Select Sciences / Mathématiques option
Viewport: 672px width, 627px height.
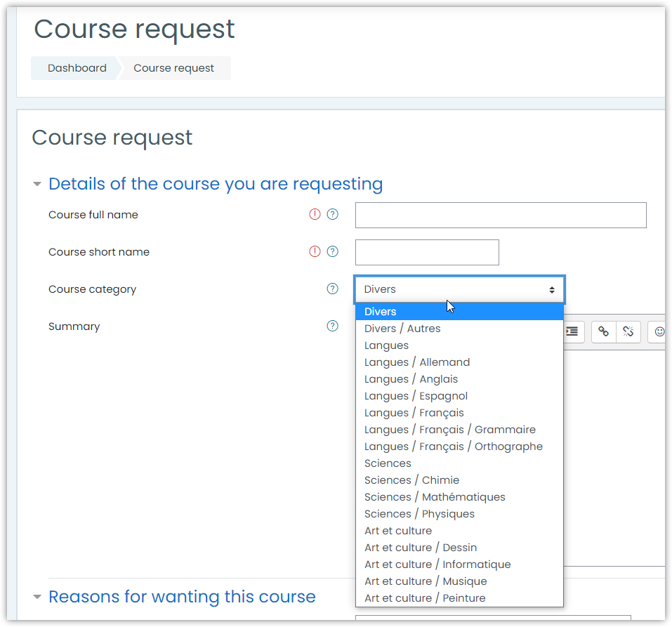pyautogui.click(x=459, y=497)
